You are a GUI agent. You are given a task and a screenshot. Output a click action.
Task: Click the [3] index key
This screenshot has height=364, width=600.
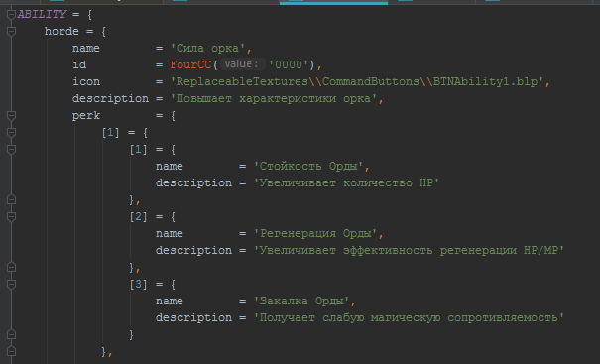point(138,284)
